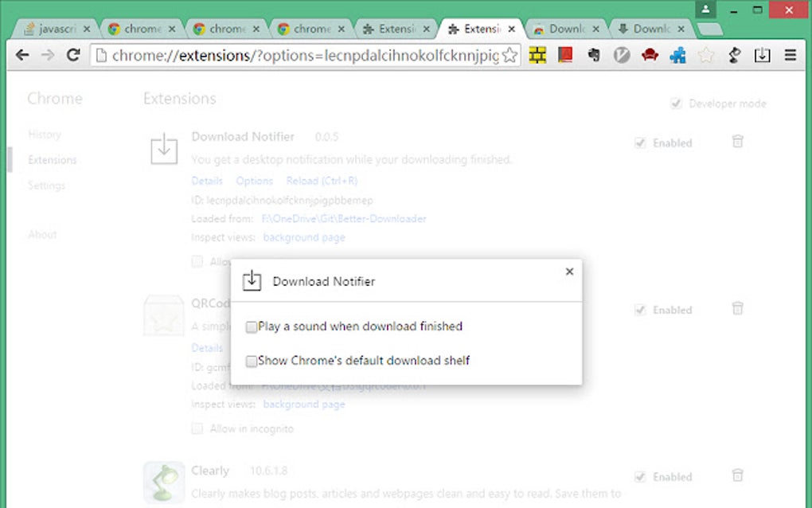This screenshot has height=508, width=812.
Task: Disable the Download Notifier extension
Action: [641, 143]
